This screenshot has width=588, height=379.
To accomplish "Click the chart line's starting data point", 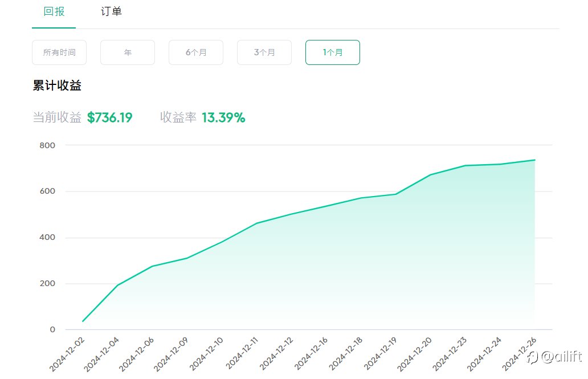I will pyautogui.click(x=83, y=321).
